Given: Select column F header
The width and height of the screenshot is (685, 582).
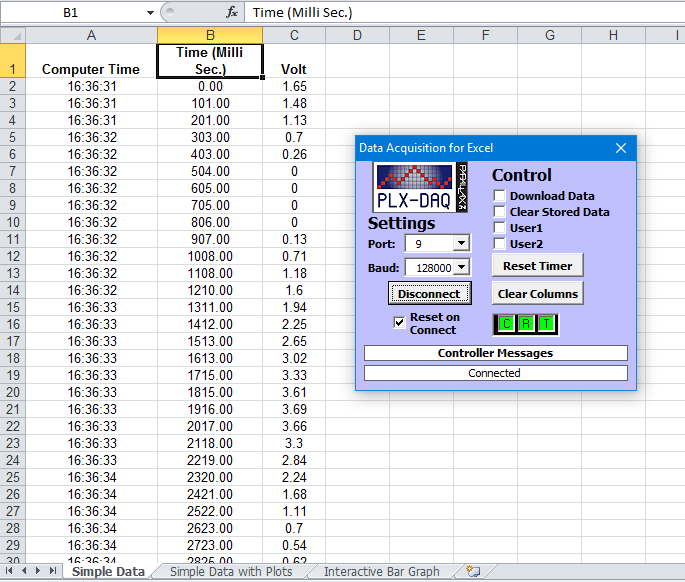Looking at the screenshot, I should (x=485, y=35).
